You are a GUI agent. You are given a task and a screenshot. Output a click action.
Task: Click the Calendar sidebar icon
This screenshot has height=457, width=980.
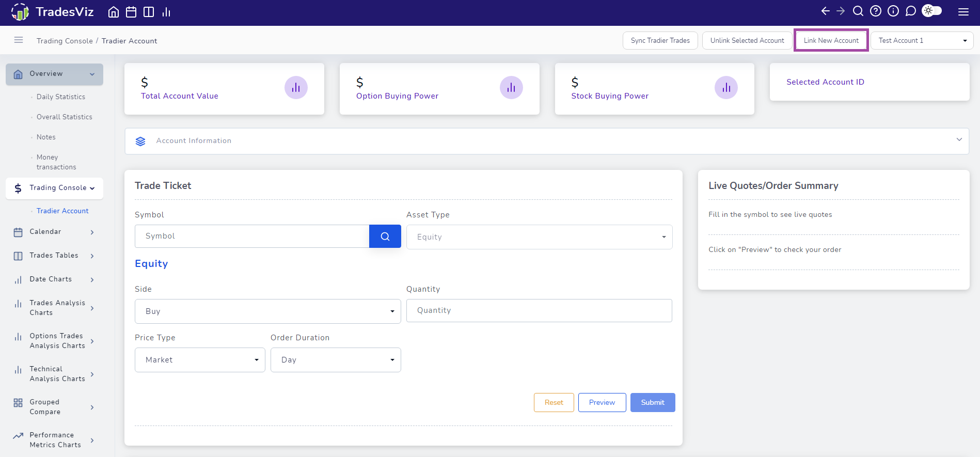18,232
